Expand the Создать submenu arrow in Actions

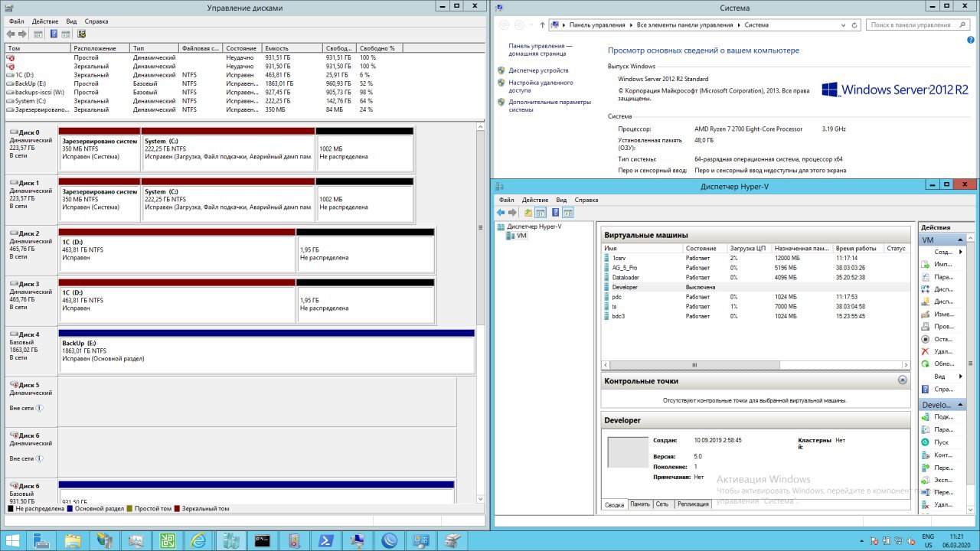961,252
